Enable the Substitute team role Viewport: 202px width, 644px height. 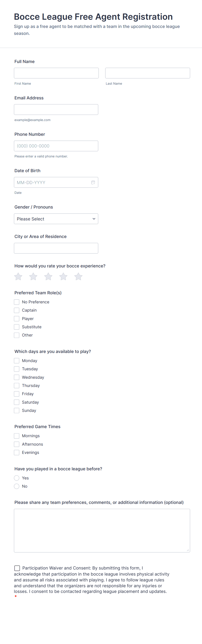[x=17, y=327]
